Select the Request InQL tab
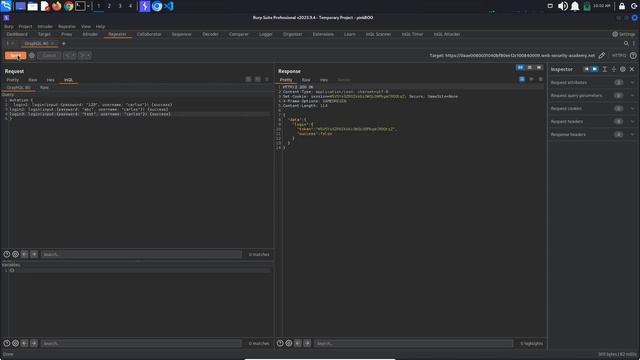640x360 pixels. [69, 80]
